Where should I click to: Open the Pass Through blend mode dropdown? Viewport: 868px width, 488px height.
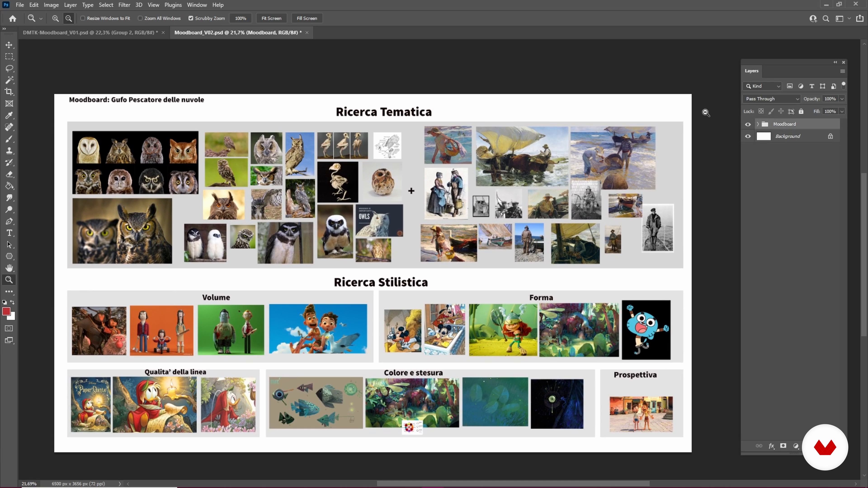point(771,99)
